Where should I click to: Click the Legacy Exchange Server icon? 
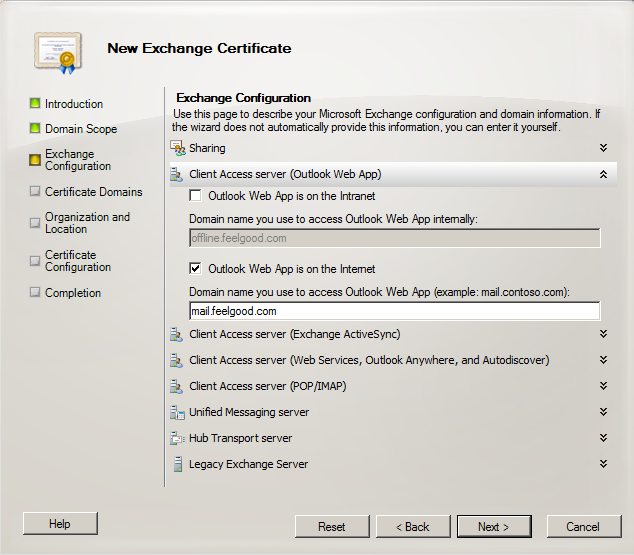[177, 464]
